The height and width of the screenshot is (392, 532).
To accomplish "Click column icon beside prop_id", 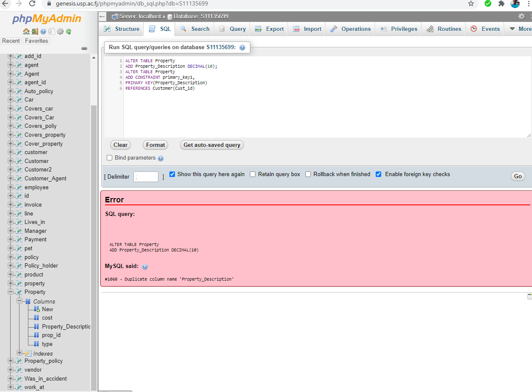I will pos(36,335).
